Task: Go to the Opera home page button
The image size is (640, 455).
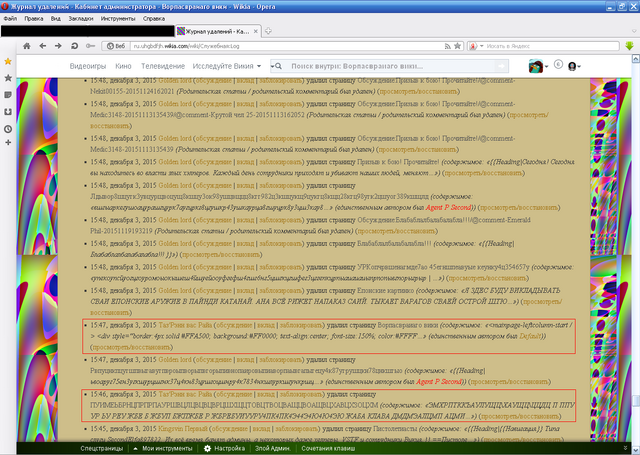Action: pyautogui.click(x=27, y=46)
